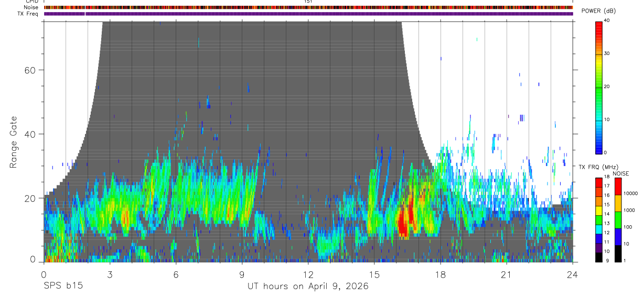Click the x-axis tick label '9'
This screenshot has width=644, height=297.
(242, 274)
